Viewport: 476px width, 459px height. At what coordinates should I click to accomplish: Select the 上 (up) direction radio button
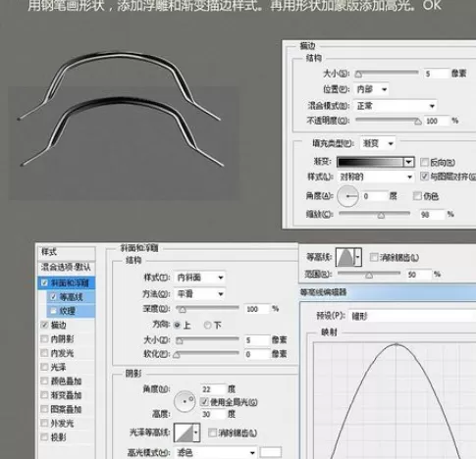click(x=177, y=325)
